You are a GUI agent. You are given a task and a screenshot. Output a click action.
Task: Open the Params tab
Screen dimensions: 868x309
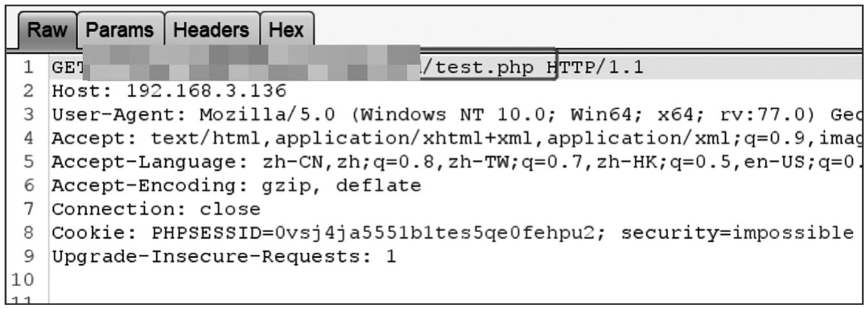tap(120, 30)
